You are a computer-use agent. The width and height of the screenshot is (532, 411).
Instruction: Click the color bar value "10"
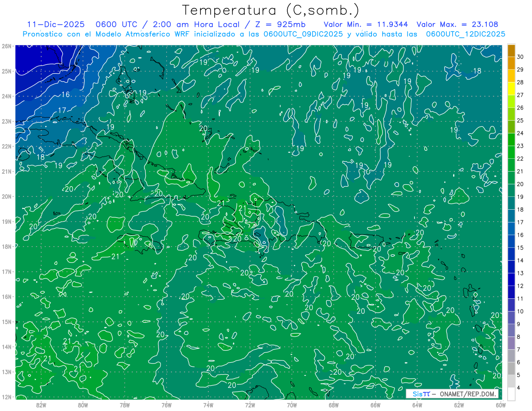coord(520,311)
